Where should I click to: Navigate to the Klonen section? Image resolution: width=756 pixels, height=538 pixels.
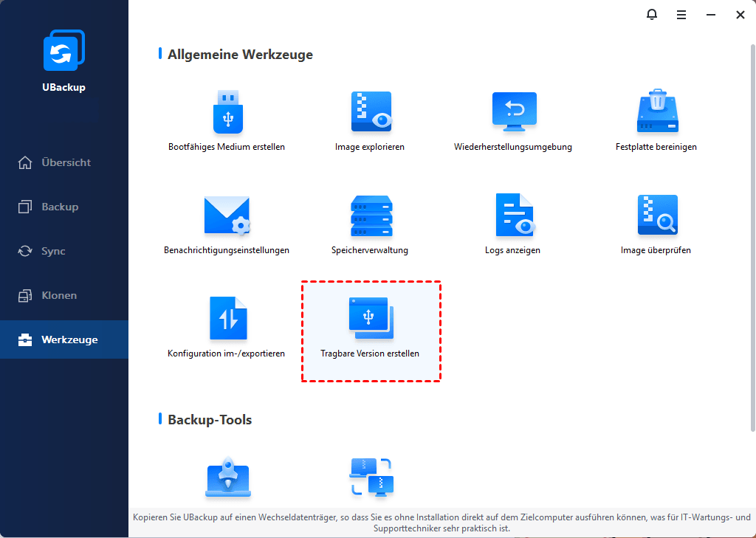click(x=59, y=295)
